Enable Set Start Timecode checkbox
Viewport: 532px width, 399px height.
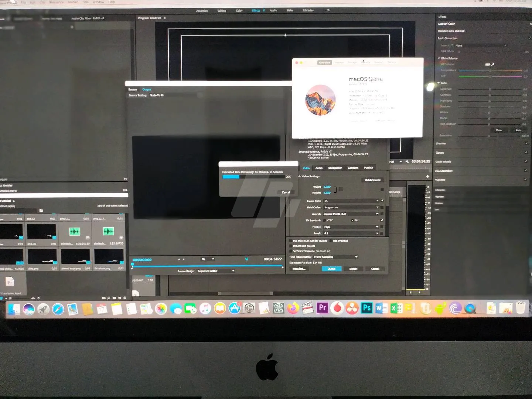291,251
